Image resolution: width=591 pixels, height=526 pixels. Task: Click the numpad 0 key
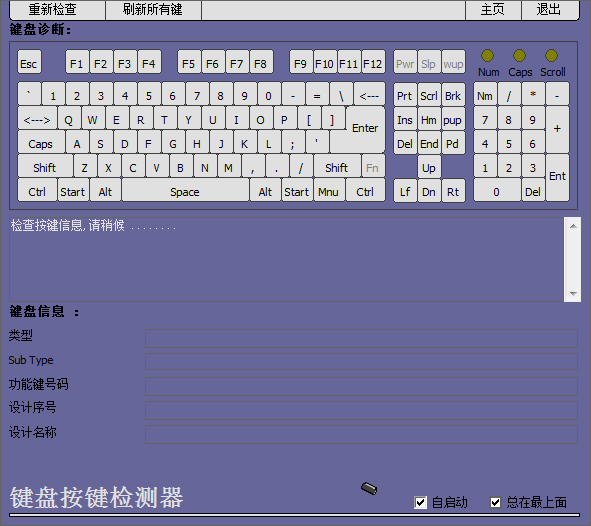(x=497, y=190)
